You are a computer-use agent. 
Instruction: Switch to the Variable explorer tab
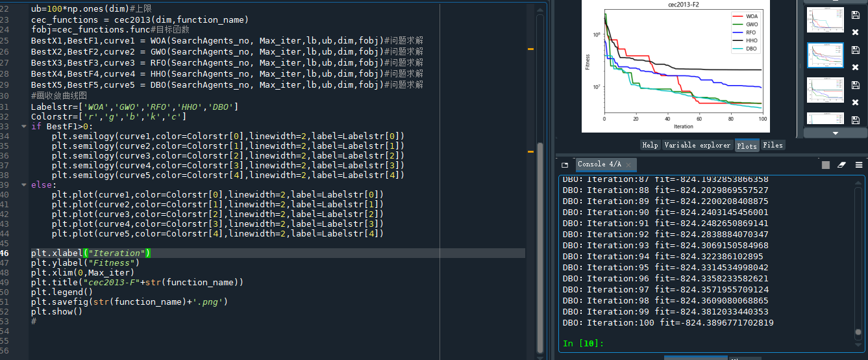point(697,146)
